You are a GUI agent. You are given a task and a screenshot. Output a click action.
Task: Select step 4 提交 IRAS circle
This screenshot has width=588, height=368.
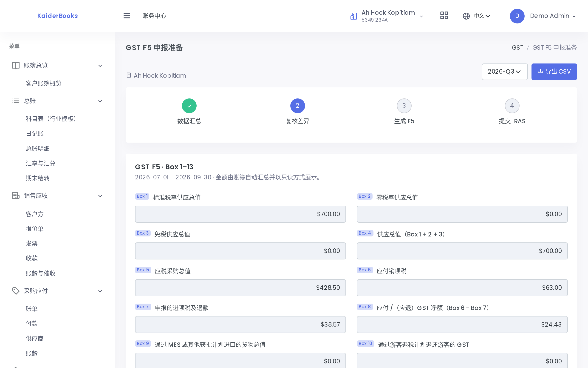(512, 106)
